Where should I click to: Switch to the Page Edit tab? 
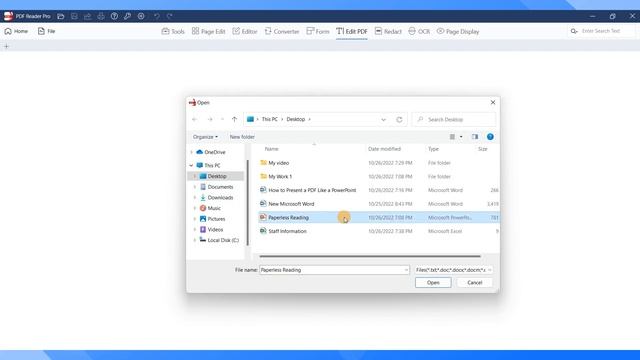coord(209,31)
